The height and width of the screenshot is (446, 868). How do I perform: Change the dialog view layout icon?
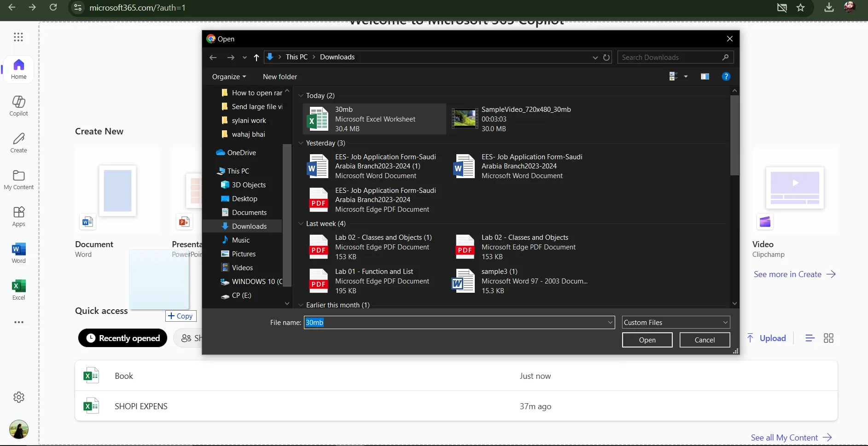coord(673,76)
